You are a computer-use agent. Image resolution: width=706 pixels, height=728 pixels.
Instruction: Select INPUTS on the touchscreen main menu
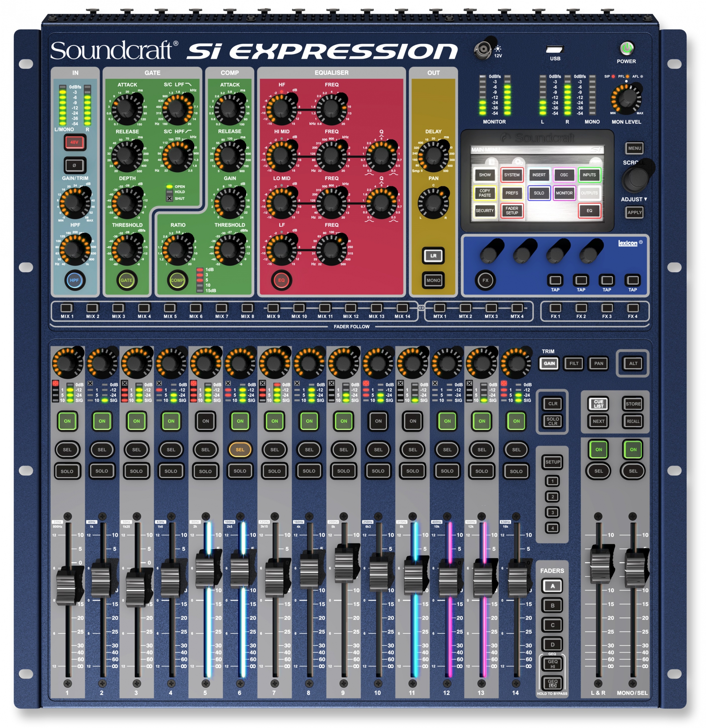(590, 175)
